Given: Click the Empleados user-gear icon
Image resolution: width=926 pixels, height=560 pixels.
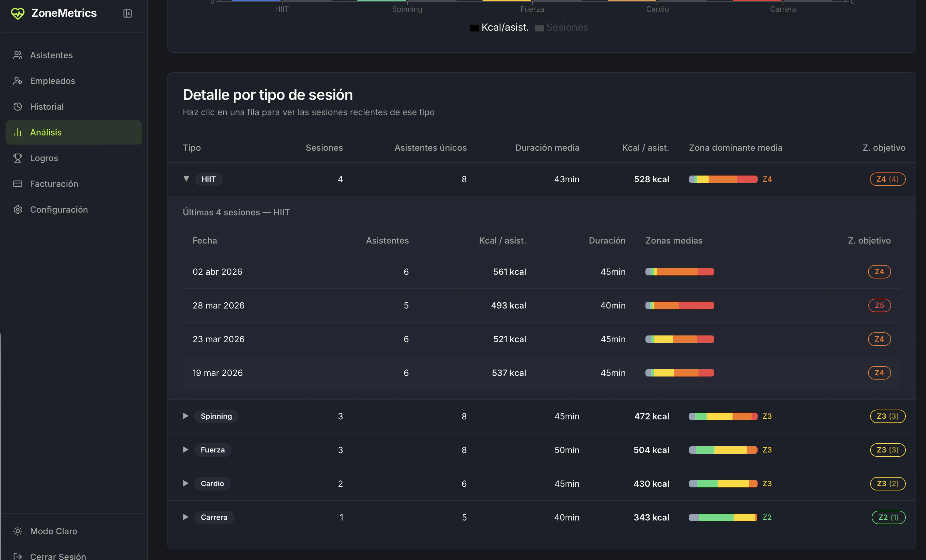Looking at the screenshot, I should click(x=18, y=81).
